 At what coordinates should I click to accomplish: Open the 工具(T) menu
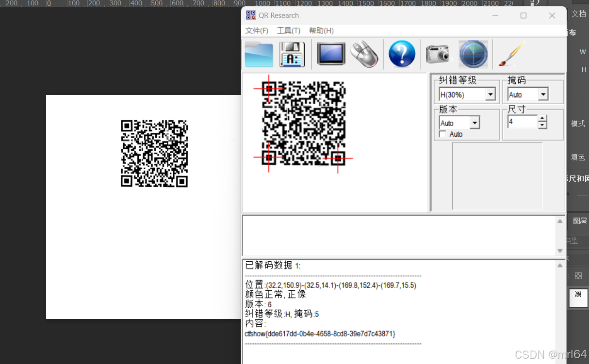288,31
